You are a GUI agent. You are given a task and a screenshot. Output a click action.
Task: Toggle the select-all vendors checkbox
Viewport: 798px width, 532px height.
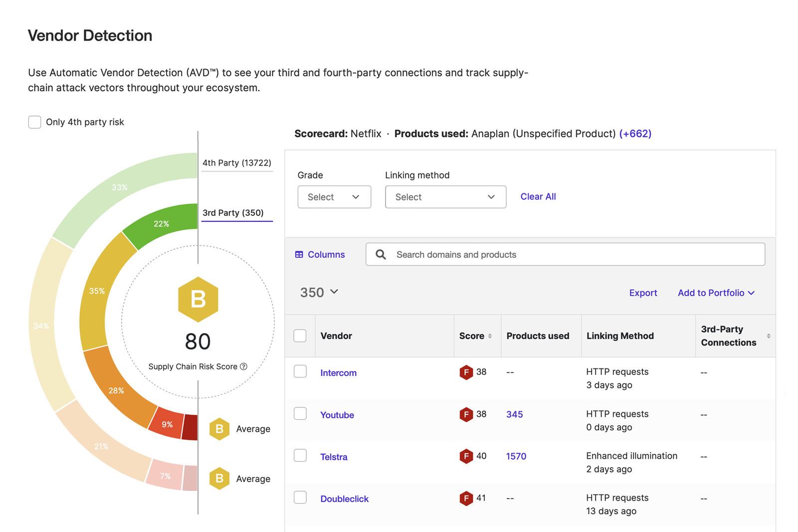pos(300,336)
